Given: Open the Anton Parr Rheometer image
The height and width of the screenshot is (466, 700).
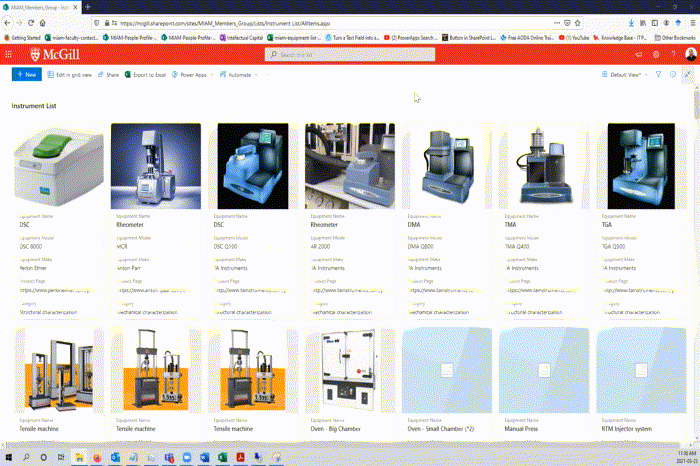Looking at the screenshot, I should 156,166.
